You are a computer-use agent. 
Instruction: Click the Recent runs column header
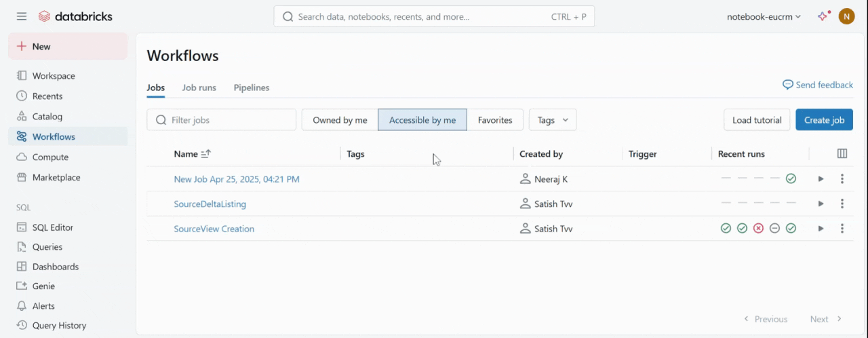click(741, 154)
